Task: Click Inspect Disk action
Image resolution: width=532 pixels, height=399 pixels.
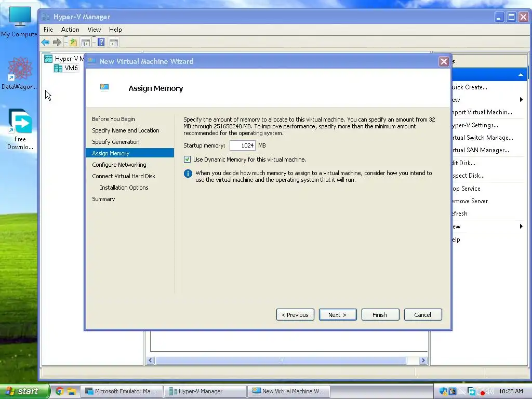Action: [468, 176]
